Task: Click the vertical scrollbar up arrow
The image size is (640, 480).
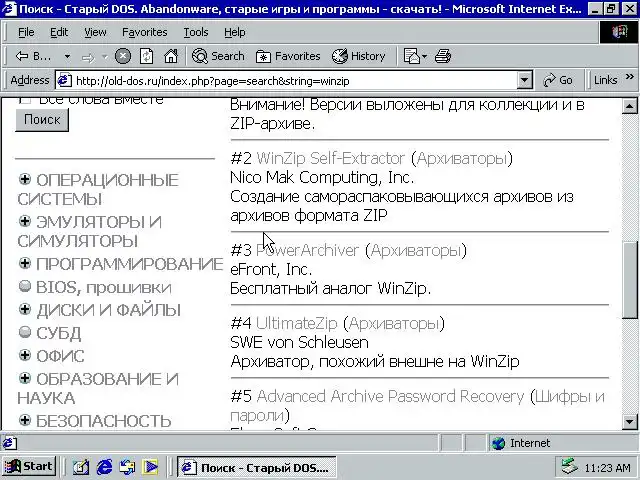Action: 629,107
